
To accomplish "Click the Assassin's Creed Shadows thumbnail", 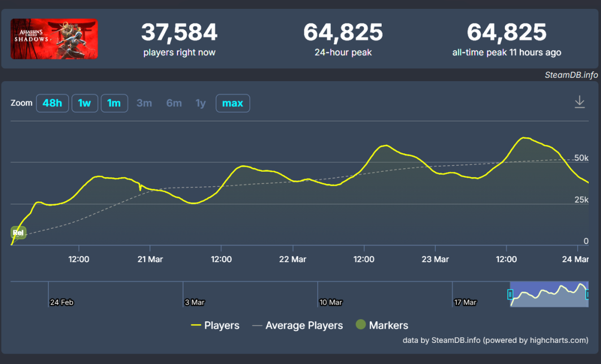I will tap(54, 39).
